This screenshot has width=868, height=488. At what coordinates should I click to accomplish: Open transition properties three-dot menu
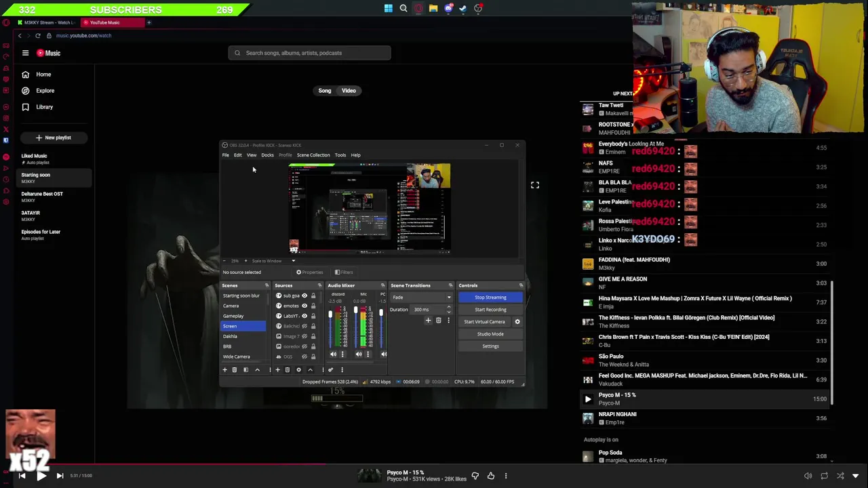coord(448,320)
